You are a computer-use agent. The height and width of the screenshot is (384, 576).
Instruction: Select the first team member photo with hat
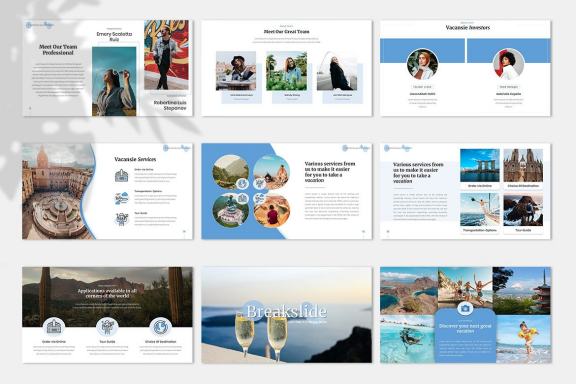tap(236, 71)
